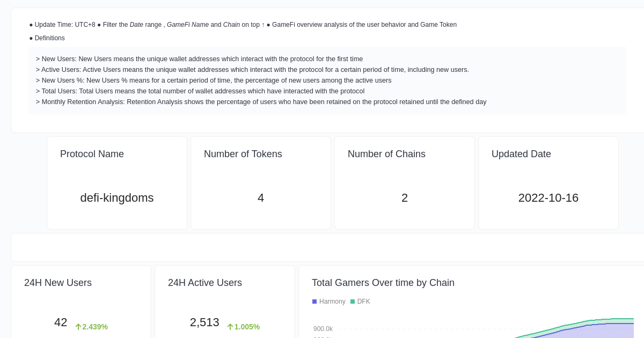Click the Updated Date value 2022-10-16

coord(548,198)
